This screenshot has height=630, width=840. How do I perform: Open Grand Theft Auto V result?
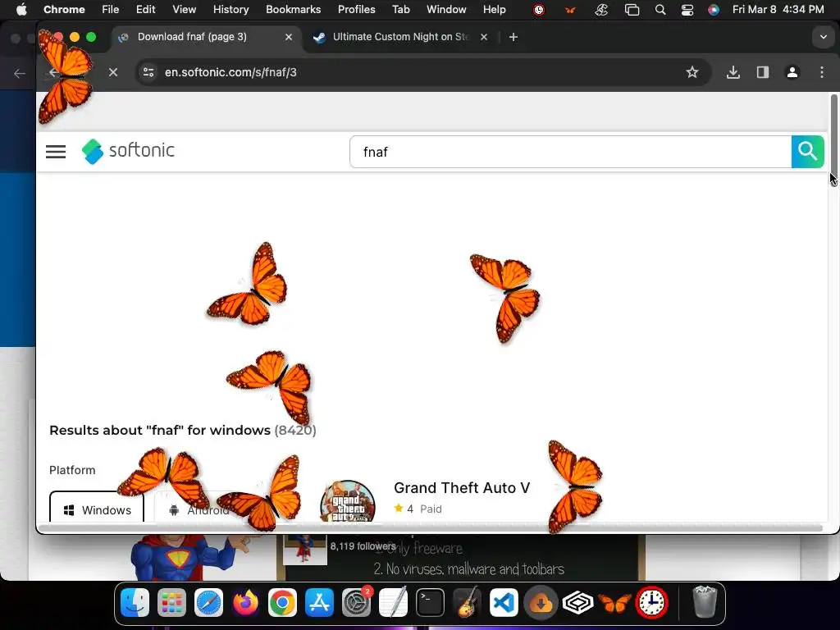pos(462,488)
